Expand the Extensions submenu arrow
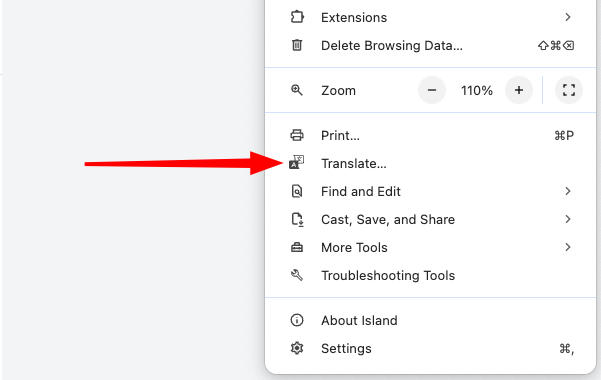Image resolution: width=601 pixels, height=380 pixels. click(568, 17)
